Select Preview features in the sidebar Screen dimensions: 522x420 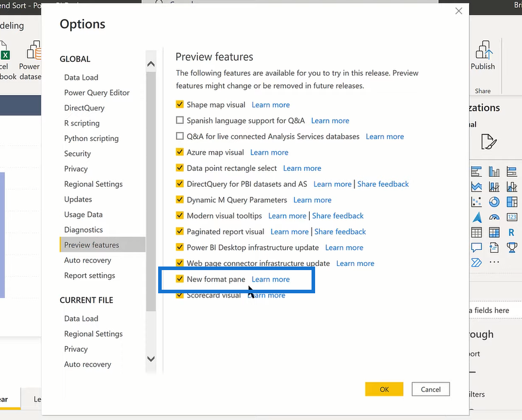pyautogui.click(x=102, y=245)
